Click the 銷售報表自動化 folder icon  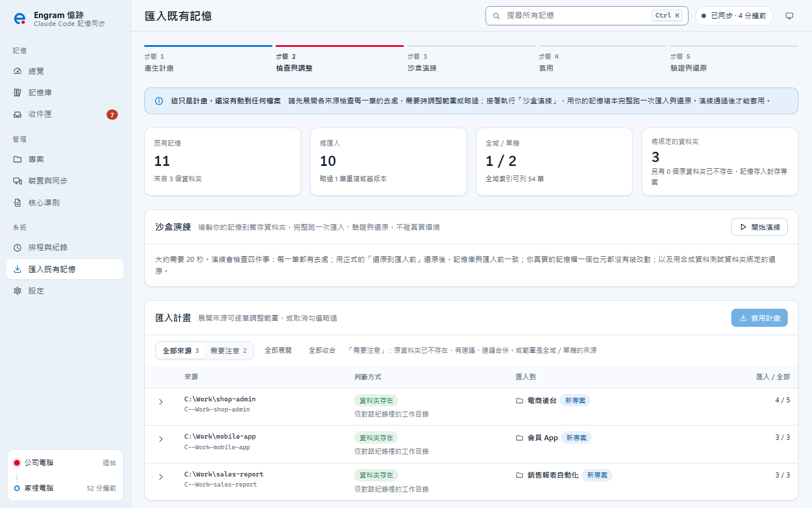point(519,475)
